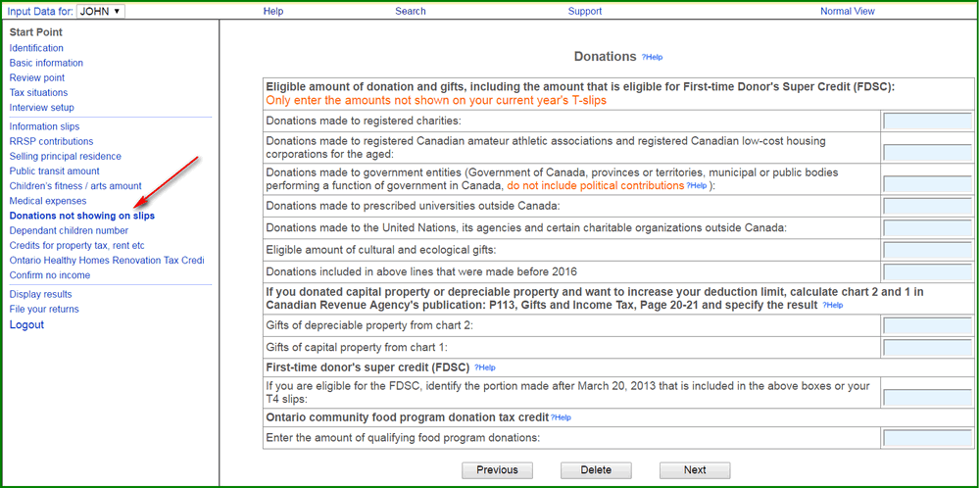
Task: Open RRSP contributions in sidebar
Action: tap(51, 142)
